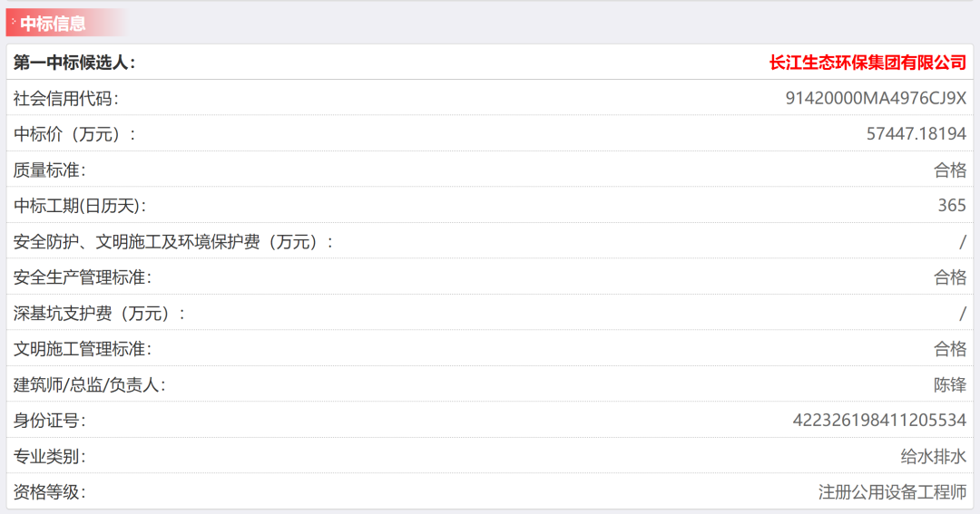The width and height of the screenshot is (980, 514).
Task: Click the 社会信用代码 label
Action: (66, 99)
